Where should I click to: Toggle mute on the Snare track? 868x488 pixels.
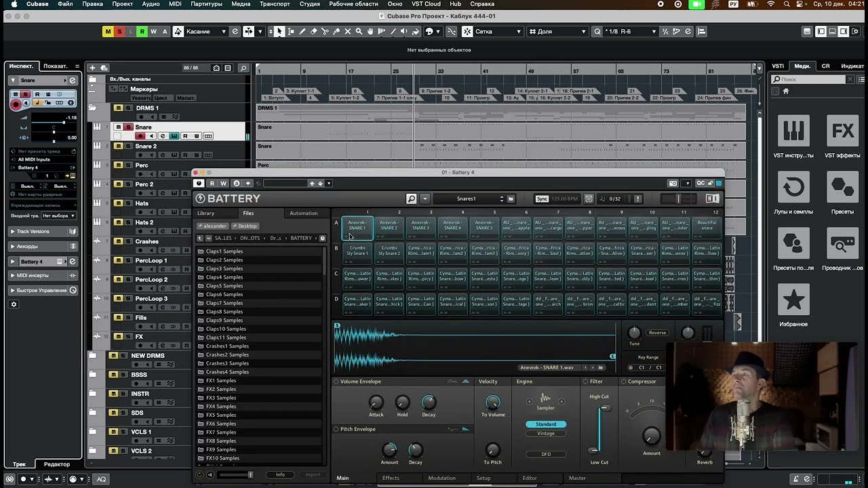click(x=118, y=127)
